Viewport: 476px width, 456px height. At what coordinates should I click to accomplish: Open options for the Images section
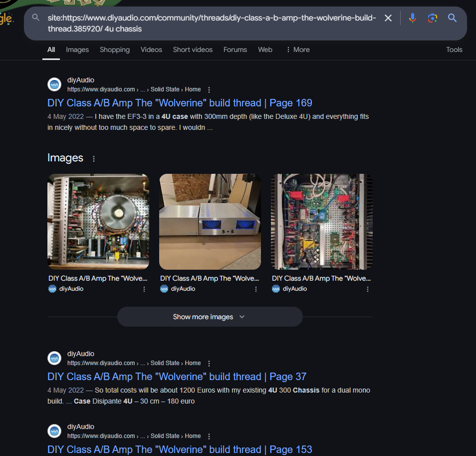(94, 159)
